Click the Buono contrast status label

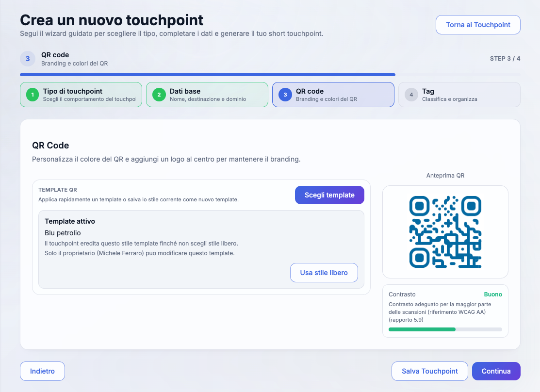coord(492,294)
